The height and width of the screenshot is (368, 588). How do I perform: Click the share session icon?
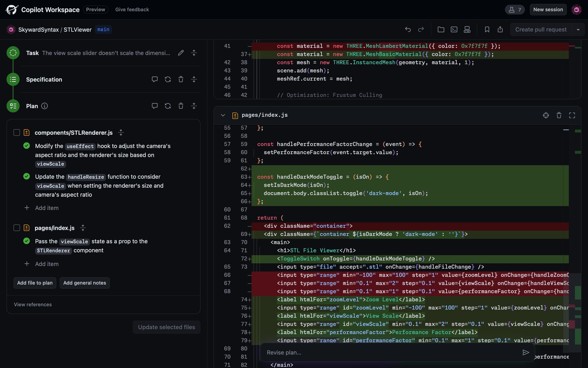(x=500, y=29)
